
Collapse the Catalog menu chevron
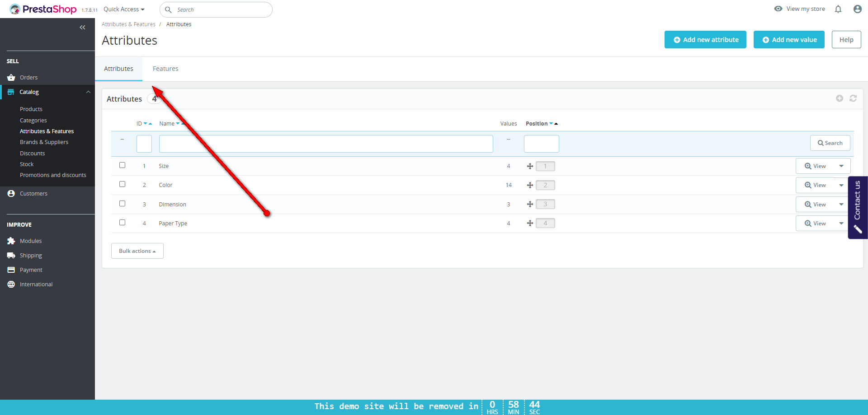coord(88,92)
